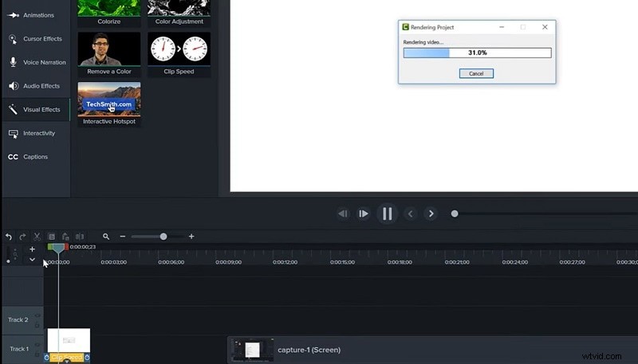
Task: Select the Interactive Hotspot effect
Action: pyautogui.click(x=109, y=104)
